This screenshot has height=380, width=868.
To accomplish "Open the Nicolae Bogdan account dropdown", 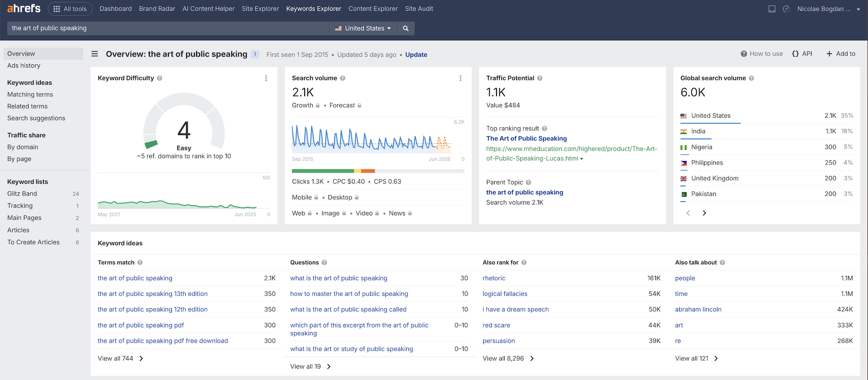I will 829,9.
